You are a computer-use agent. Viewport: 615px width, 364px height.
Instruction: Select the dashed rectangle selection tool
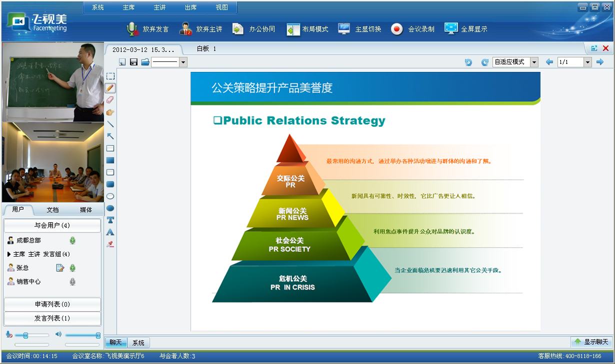(x=110, y=76)
